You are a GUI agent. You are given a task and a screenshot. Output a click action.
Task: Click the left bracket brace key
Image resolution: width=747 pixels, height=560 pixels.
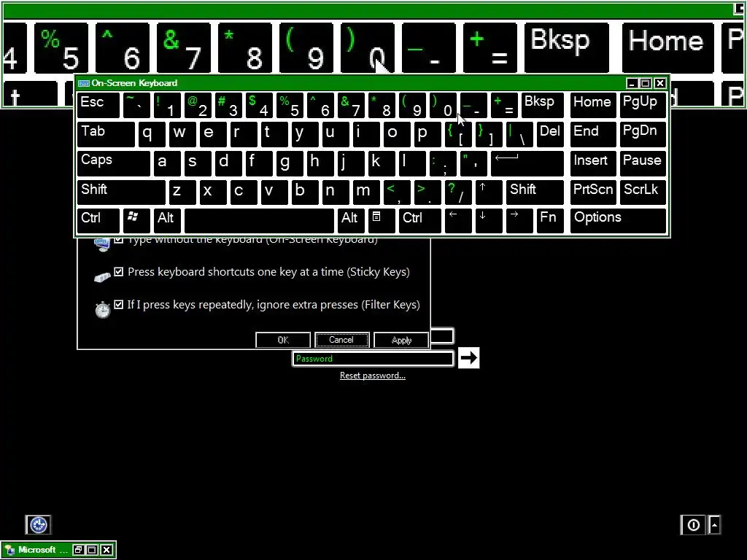tap(458, 135)
